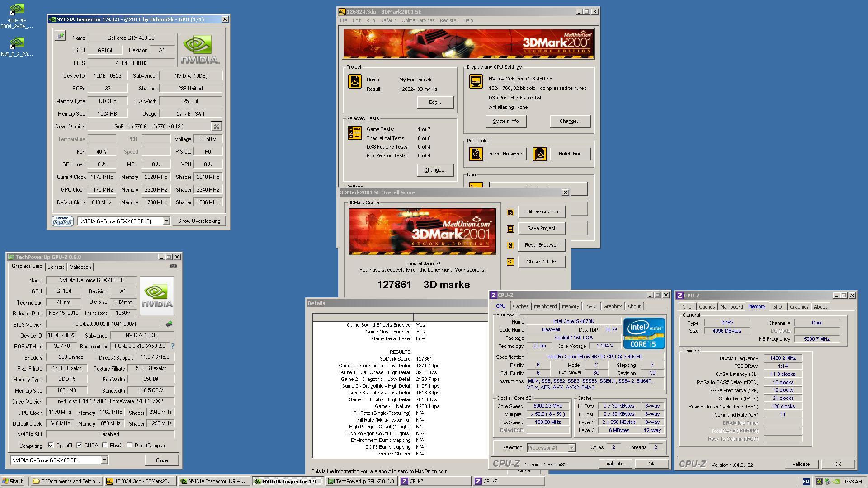Switch to the Validation tab in GPU-Z
The image size is (868, 488).
point(80,267)
